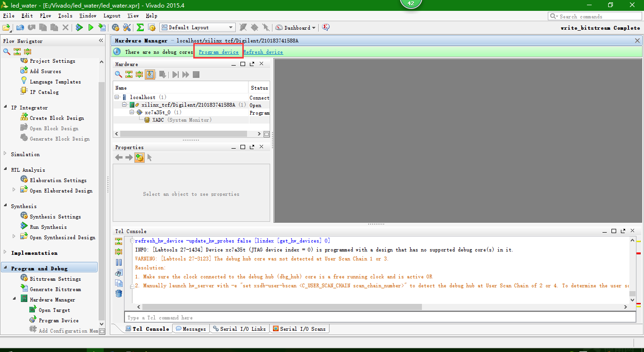Image resolution: width=644 pixels, height=352 pixels.
Task: Click the Properties forward arrow icon
Action: coord(129,158)
